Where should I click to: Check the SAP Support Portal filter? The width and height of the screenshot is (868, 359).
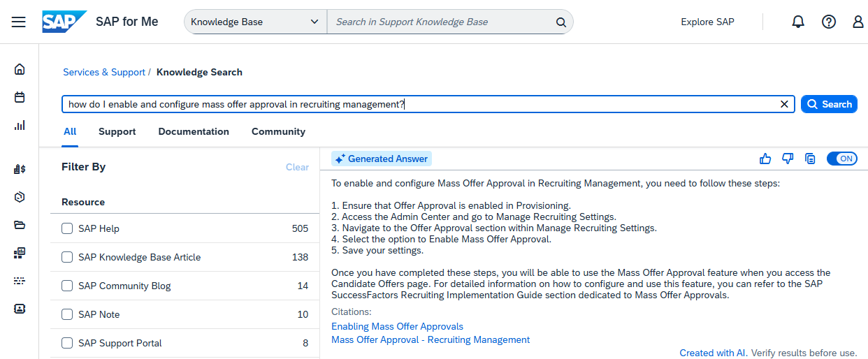tap(67, 343)
